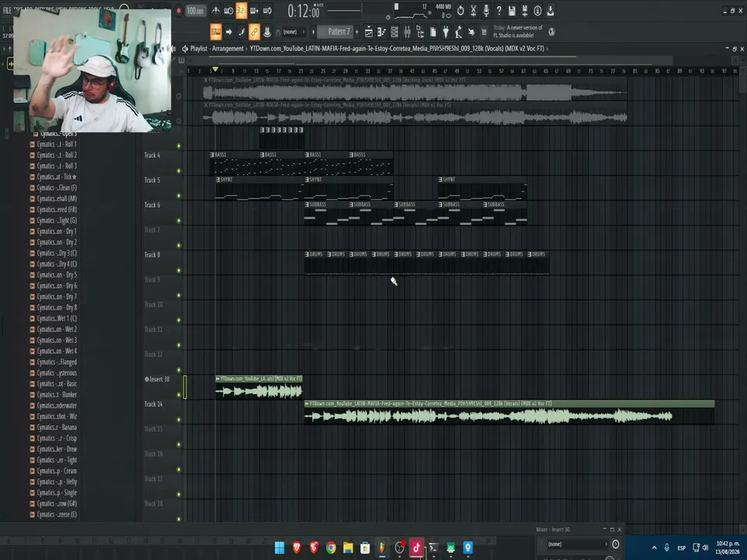The width and height of the screenshot is (747, 560).
Task: Open the browser tree icon
Action: [x=420, y=32]
